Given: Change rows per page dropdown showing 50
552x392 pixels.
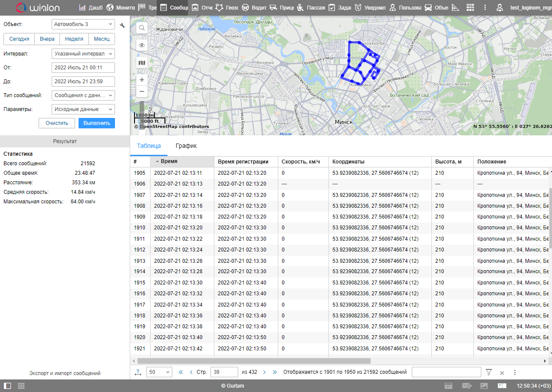Looking at the screenshot, I should [x=159, y=372].
